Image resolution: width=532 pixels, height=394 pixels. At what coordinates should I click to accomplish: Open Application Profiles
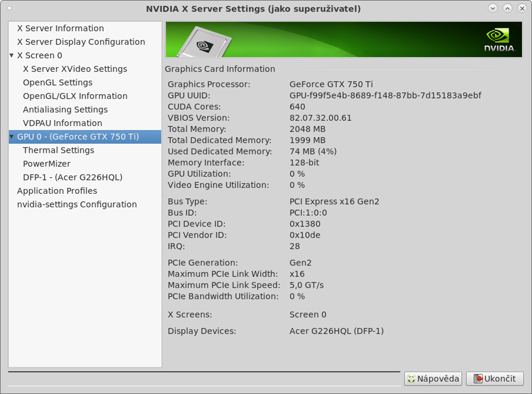(57, 191)
